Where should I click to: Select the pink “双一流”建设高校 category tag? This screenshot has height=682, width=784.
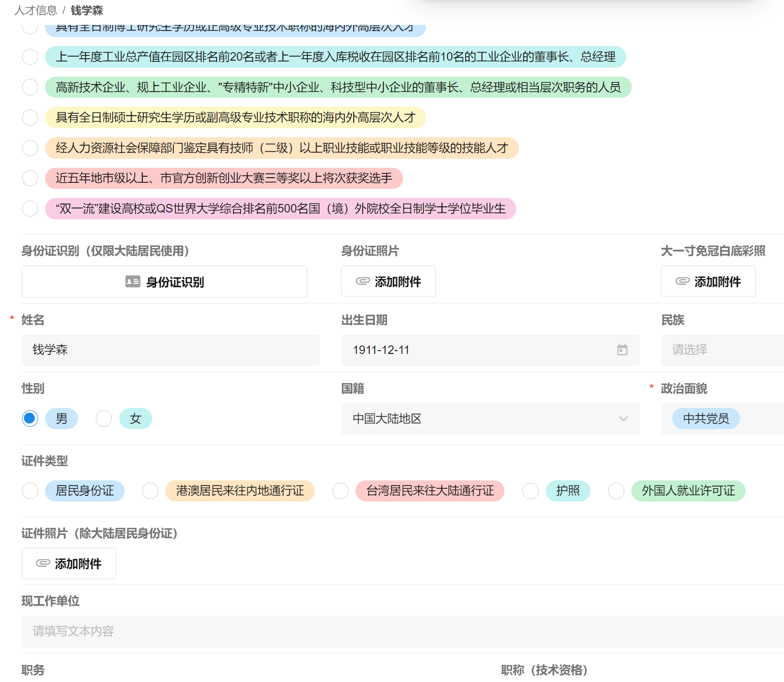(280, 209)
